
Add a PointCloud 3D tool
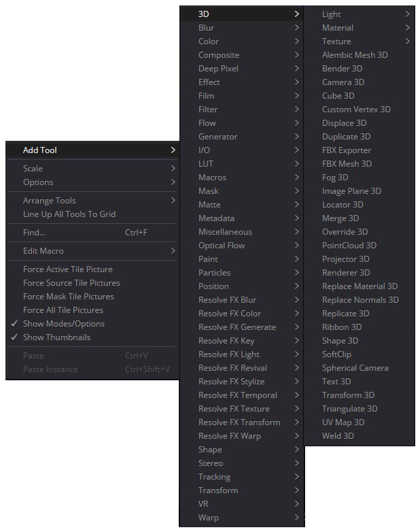tap(360, 246)
